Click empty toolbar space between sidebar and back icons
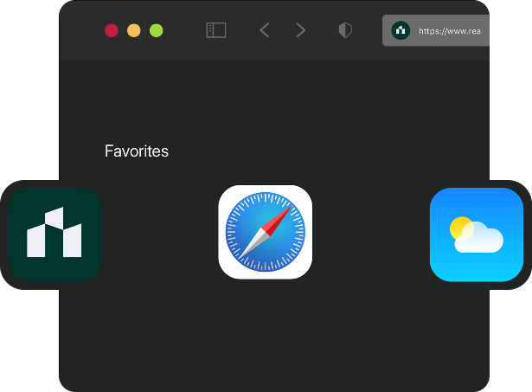 tap(241, 30)
